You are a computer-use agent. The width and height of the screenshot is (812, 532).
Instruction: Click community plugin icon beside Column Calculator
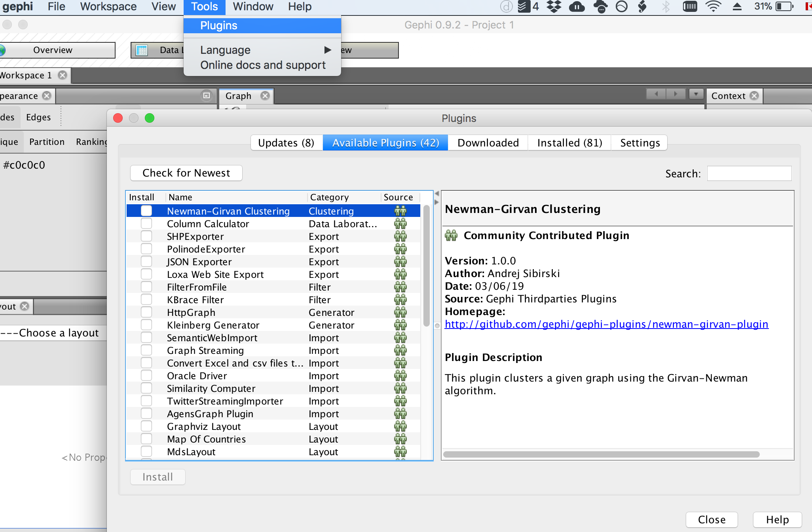[x=400, y=224]
